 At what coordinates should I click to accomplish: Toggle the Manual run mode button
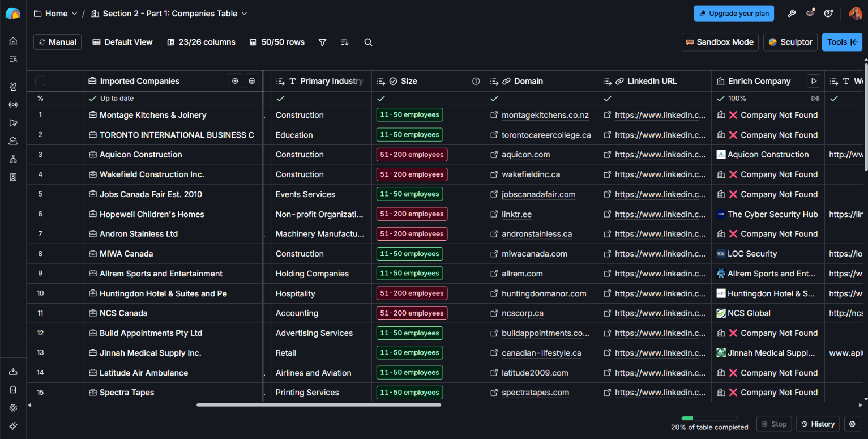pos(58,42)
